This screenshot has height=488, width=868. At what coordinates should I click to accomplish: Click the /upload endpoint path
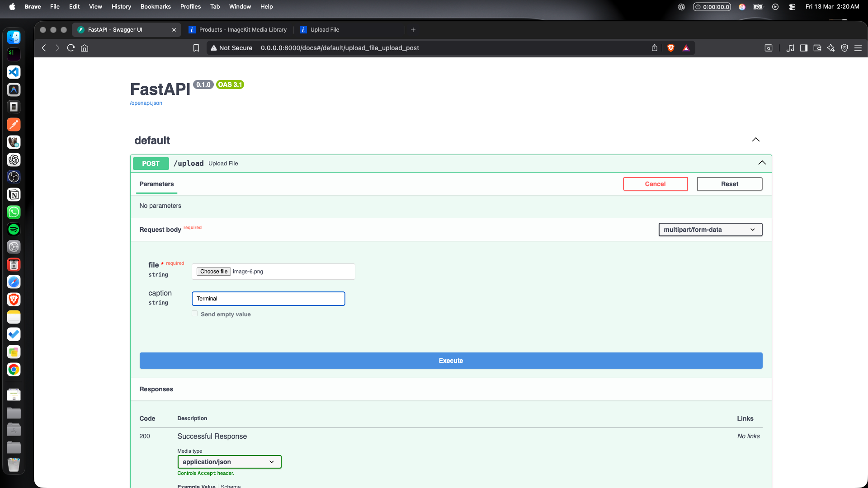click(x=189, y=164)
